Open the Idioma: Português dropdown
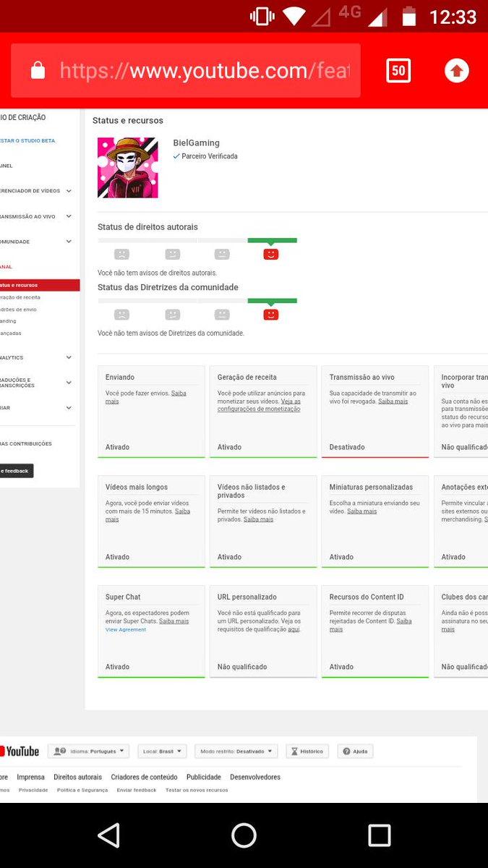This screenshot has height=868, width=488. (x=88, y=752)
